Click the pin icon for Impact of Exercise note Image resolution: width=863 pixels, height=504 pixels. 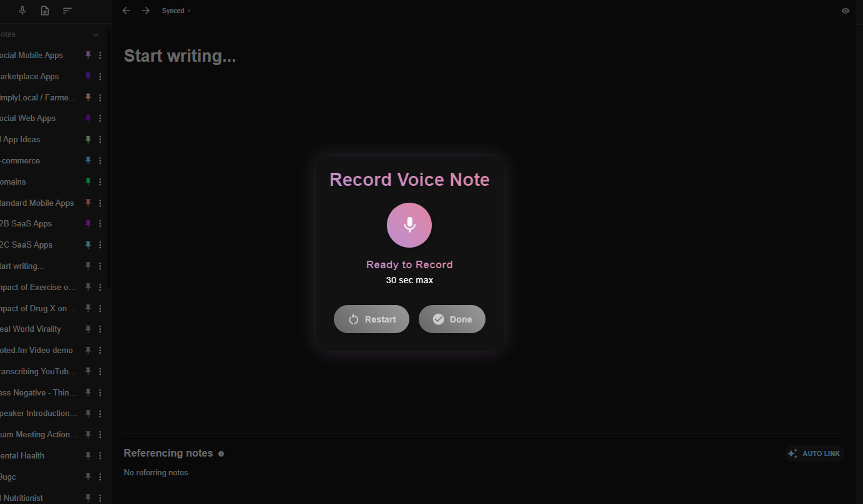coord(88,287)
